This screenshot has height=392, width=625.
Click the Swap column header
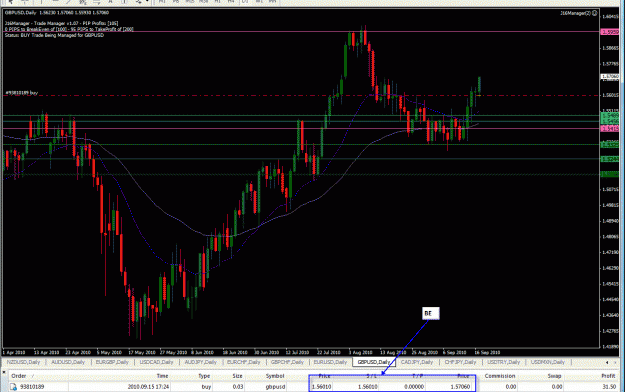(x=554, y=376)
